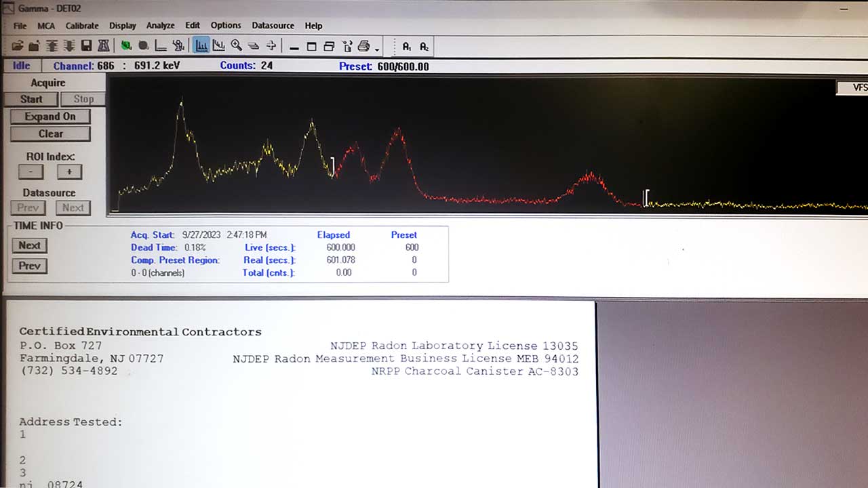The width and height of the screenshot is (868, 488).
Task: Click the Expand On button
Action: click(x=50, y=117)
